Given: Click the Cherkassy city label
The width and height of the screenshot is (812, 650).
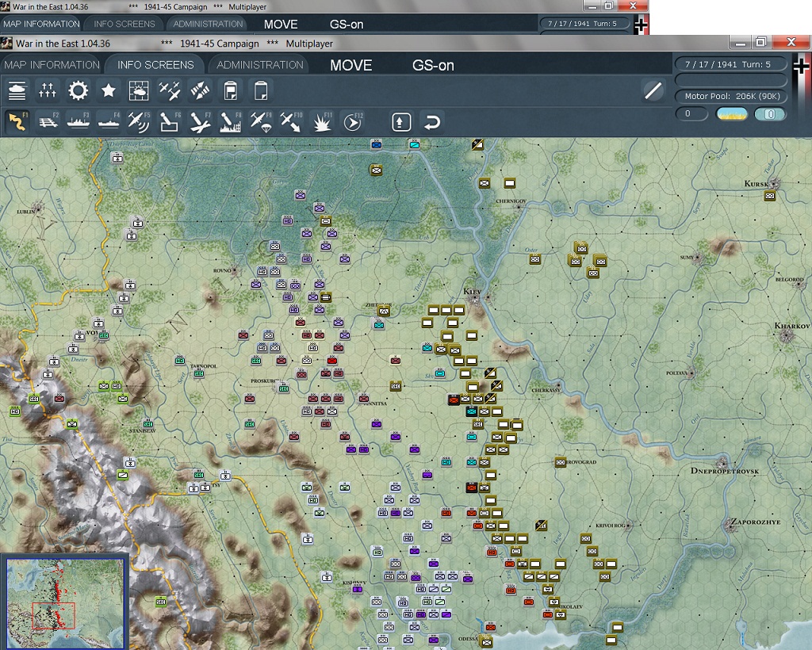Looking at the screenshot, I should 546,390.
